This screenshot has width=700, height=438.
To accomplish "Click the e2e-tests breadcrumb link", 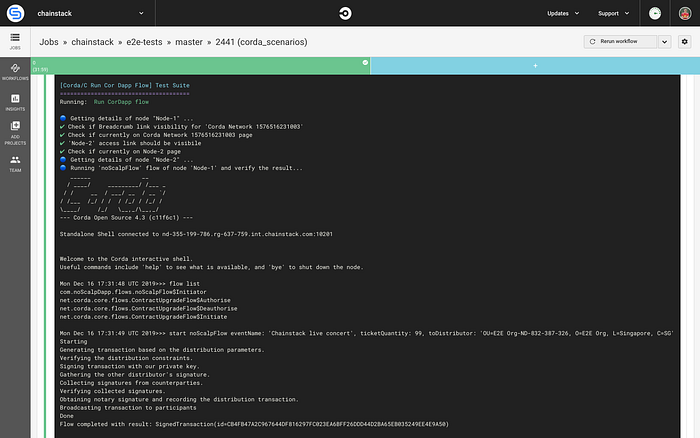I will coord(144,42).
